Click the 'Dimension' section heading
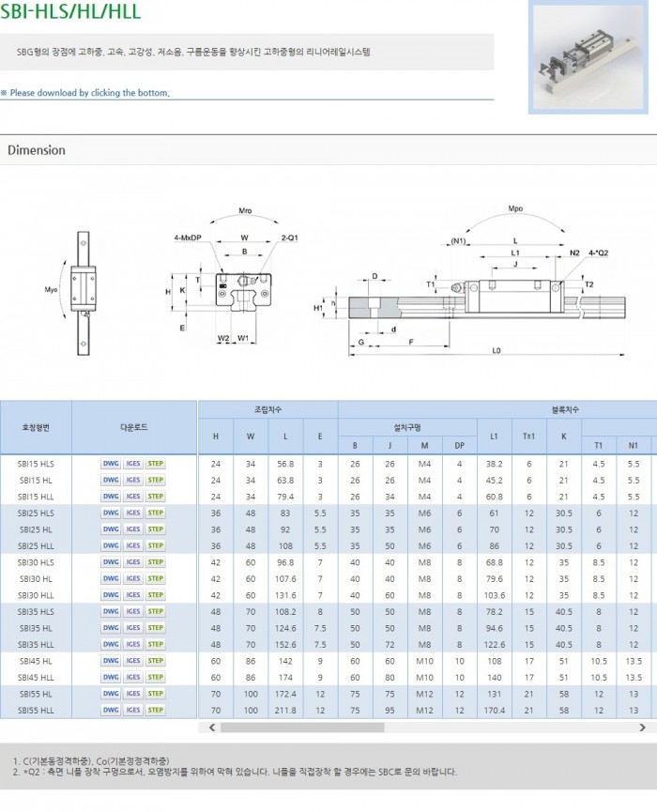 pyautogui.click(x=37, y=150)
